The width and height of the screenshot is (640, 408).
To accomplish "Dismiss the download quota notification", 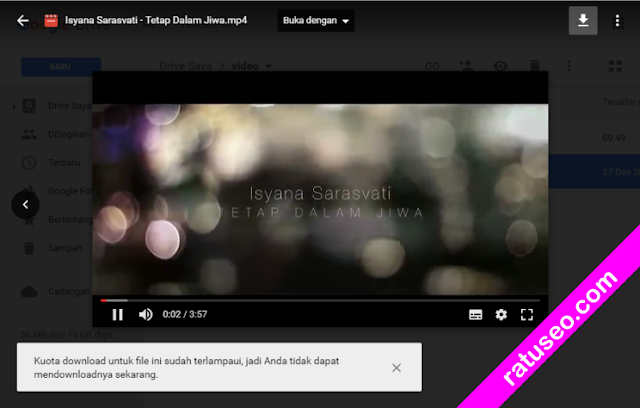I will pos(396,368).
